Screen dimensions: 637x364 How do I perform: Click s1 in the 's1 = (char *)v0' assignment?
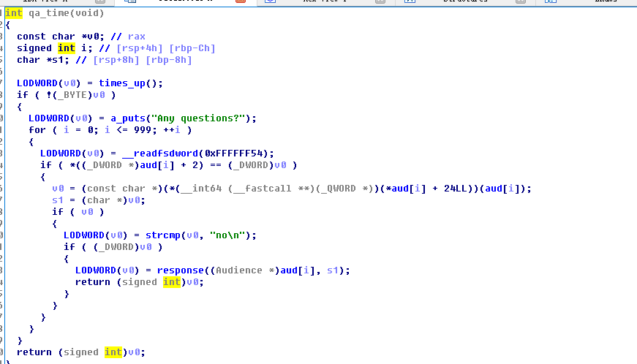(x=57, y=200)
